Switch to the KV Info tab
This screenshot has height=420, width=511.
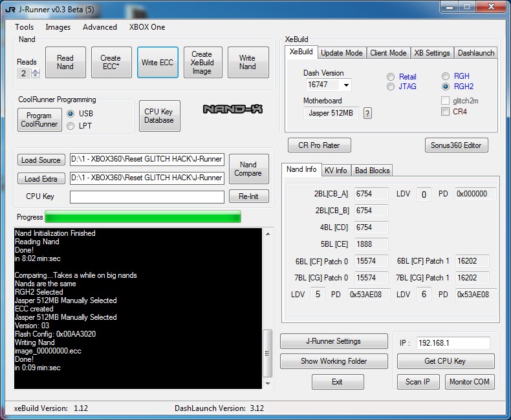point(336,171)
